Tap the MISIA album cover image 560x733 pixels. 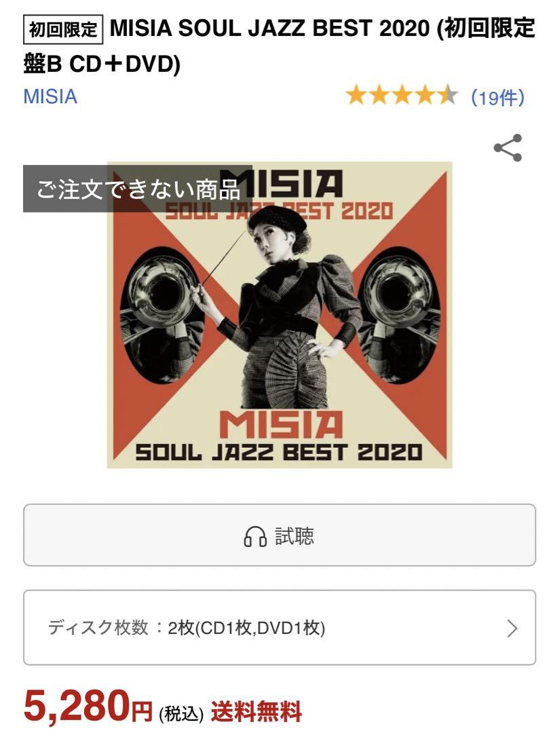coord(280,315)
